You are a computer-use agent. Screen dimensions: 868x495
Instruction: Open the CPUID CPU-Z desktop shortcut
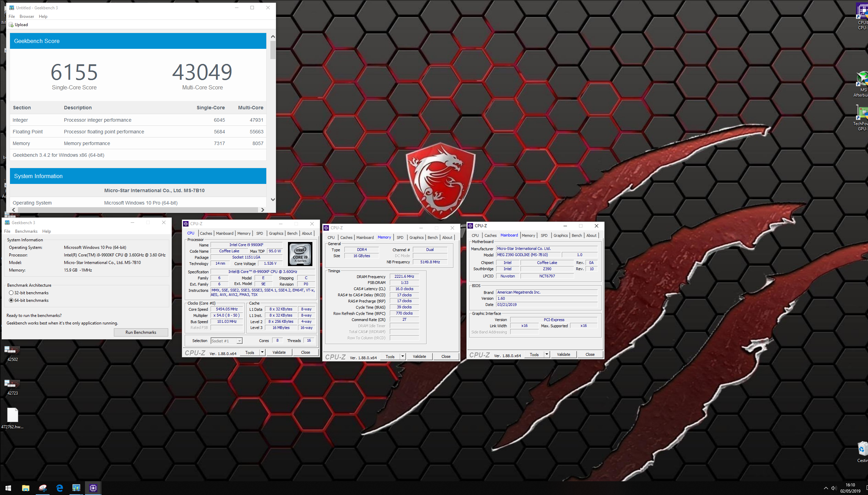862,16
